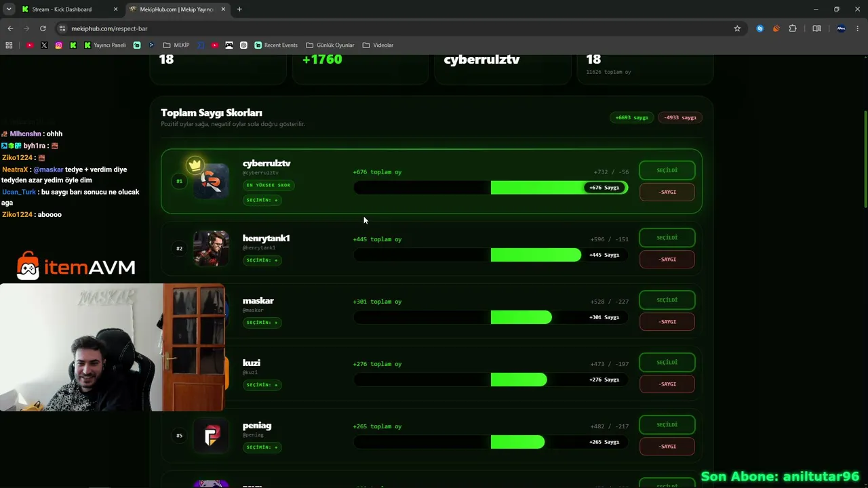Open a new browser tab
Image resolution: width=868 pixels, height=488 pixels.
click(239, 9)
